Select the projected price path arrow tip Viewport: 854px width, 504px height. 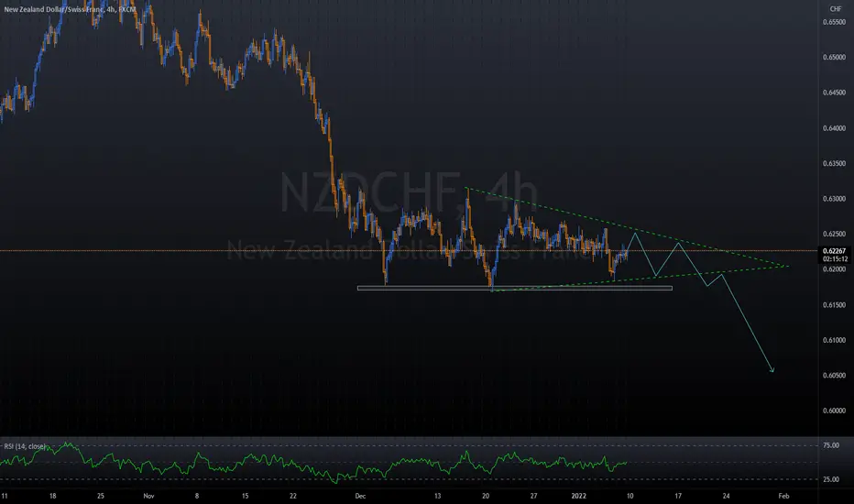pos(772,371)
